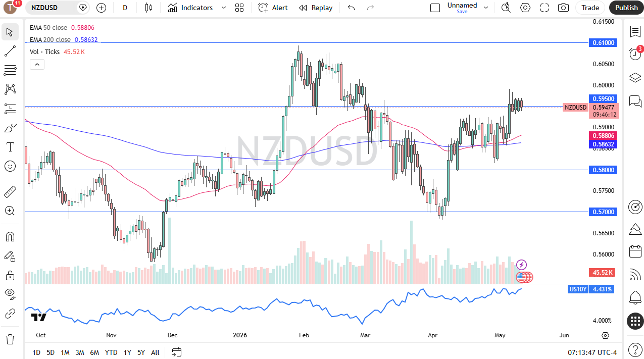Screen dimensions: 644x359
Task: Open the Fibonacci retracement tools
Action: coord(10,70)
